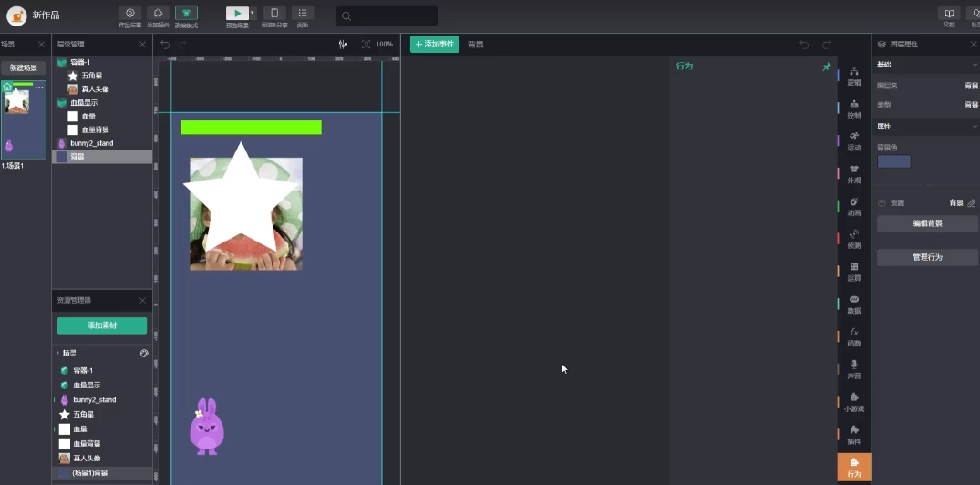Open the 小游戏 category icon

(854, 400)
